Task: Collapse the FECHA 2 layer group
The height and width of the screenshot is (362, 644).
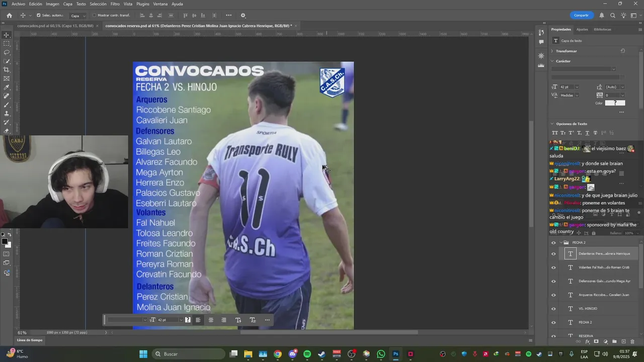Action: click(x=560, y=242)
